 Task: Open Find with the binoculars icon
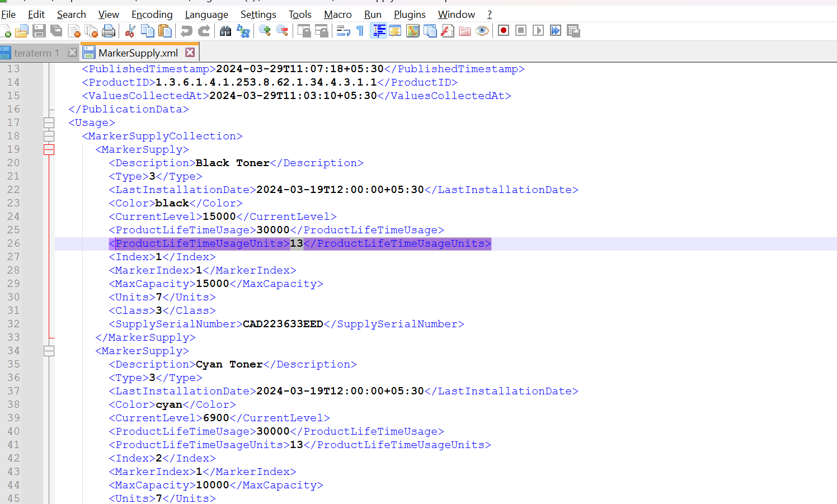[x=225, y=31]
